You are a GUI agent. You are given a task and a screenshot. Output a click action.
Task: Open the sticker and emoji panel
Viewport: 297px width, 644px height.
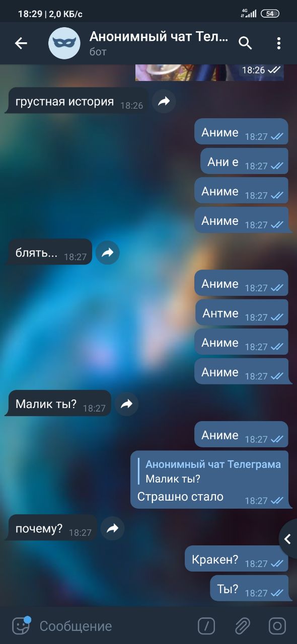(20, 625)
